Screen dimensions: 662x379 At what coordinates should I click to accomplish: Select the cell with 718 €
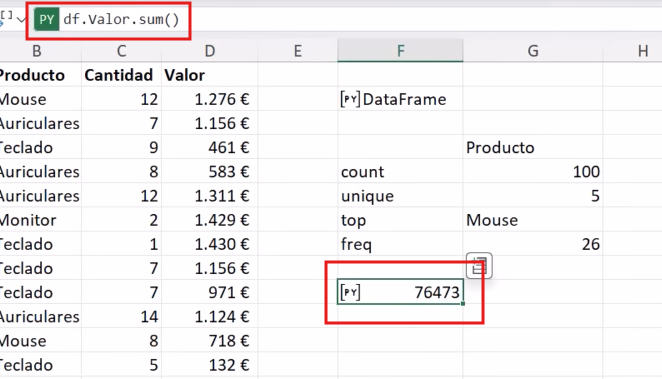pos(210,340)
